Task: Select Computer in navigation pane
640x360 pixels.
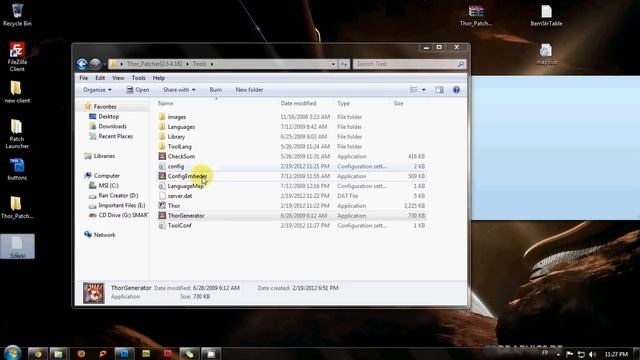Action: click(x=106, y=176)
